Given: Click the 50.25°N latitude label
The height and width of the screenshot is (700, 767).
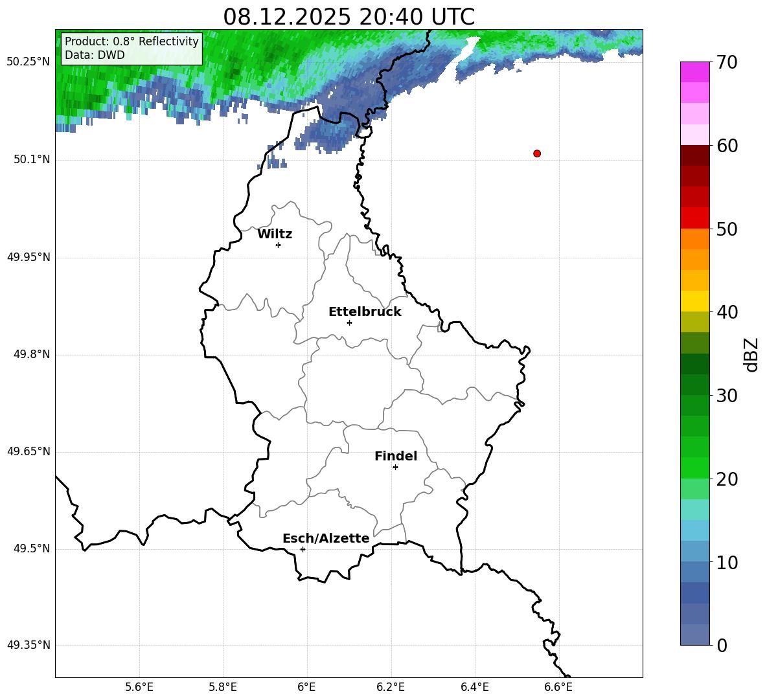Looking at the screenshot, I should click(29, 62).
